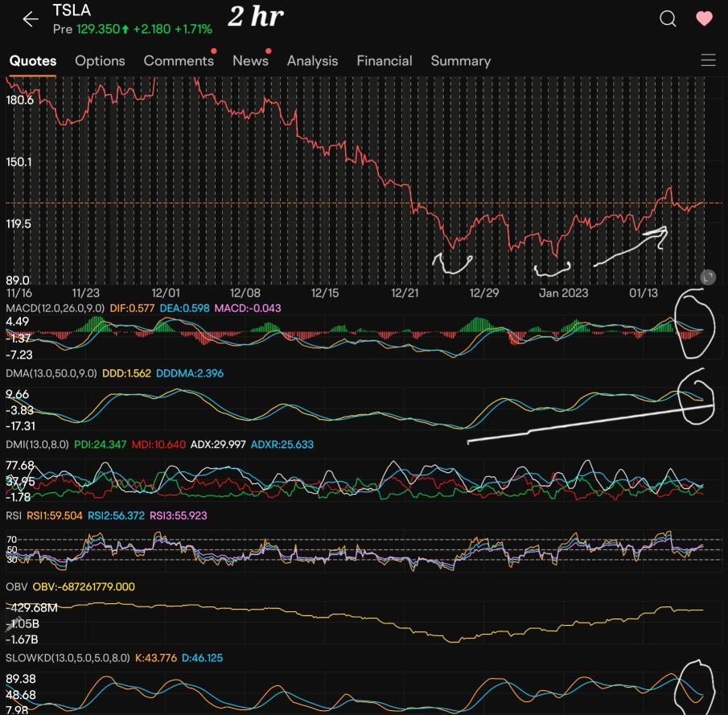Open the Summary tab

click(461, 61)
